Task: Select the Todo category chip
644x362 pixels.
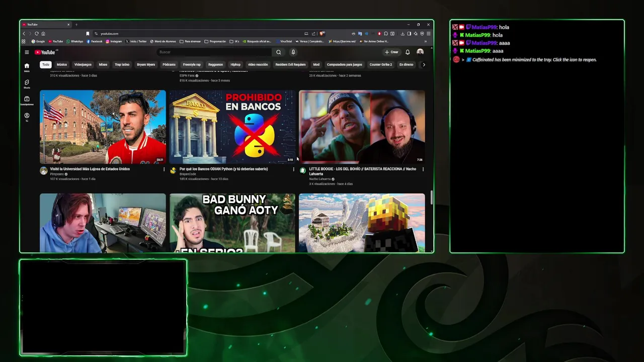Action: pos(46,64)
